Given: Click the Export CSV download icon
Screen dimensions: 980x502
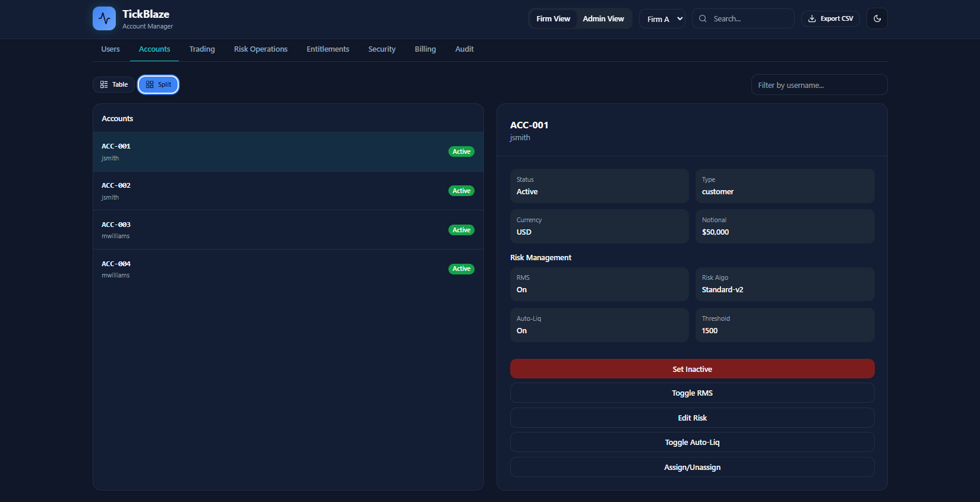Looking at the screenshot, I should pos(812,18).
